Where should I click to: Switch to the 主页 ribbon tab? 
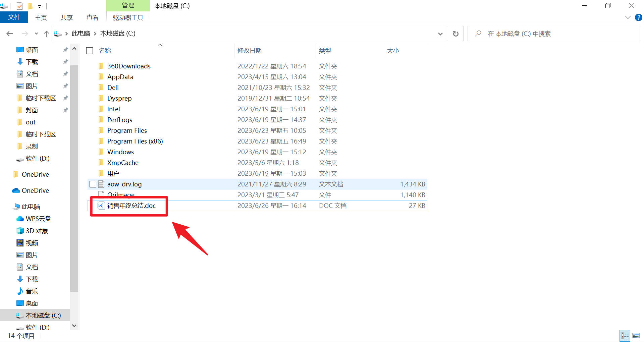point(41,17)
